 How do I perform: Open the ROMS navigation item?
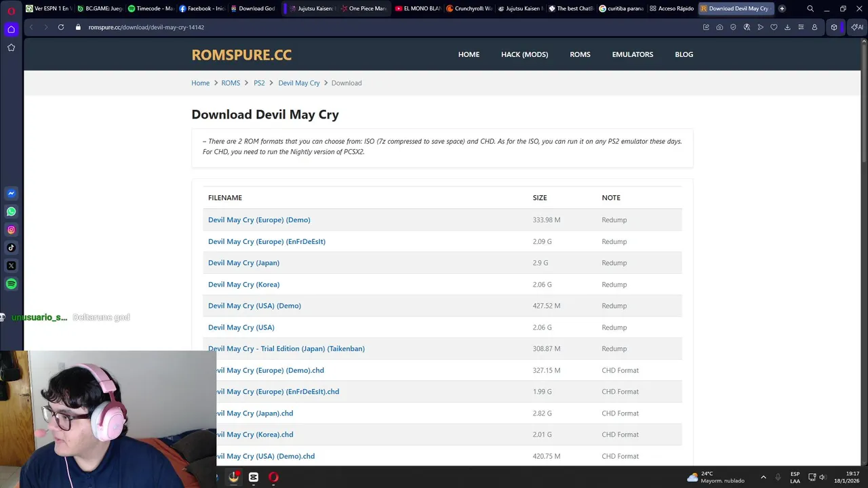click(580, 54)
